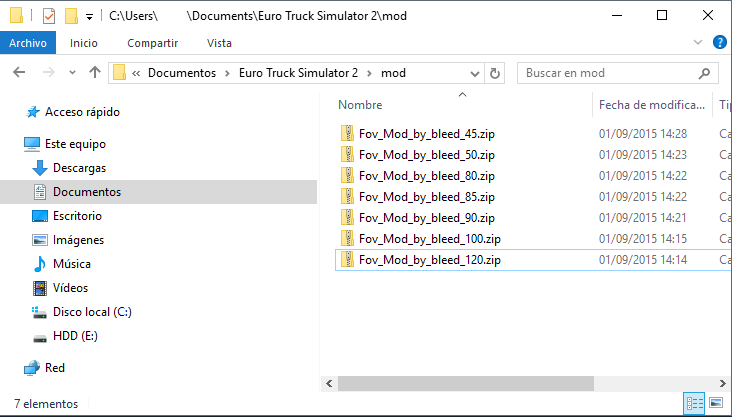Click the Properties quick access toolbar icon
732x417 pixels.
(x=49, y=16)
